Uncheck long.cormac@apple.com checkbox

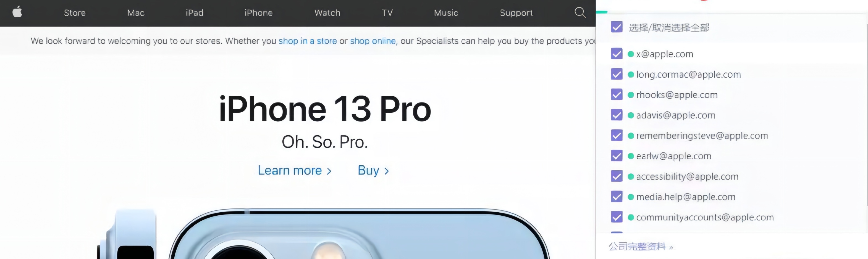click(617, 74)
